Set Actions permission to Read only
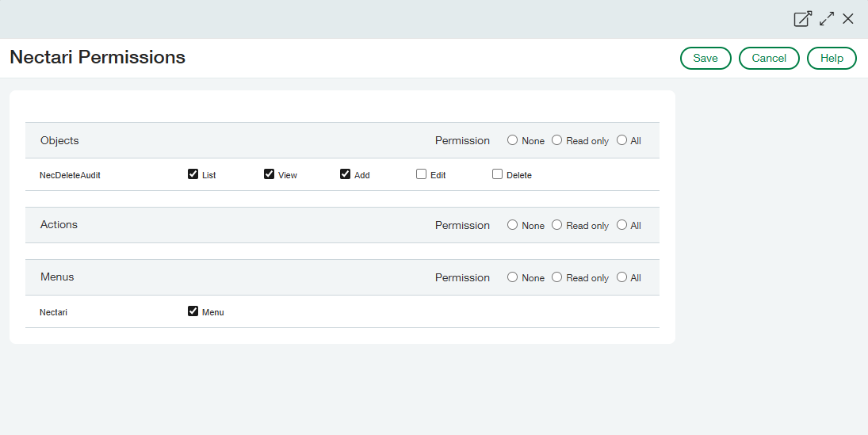The height and width of the screenshot is (435, 868). coord(556,225)
